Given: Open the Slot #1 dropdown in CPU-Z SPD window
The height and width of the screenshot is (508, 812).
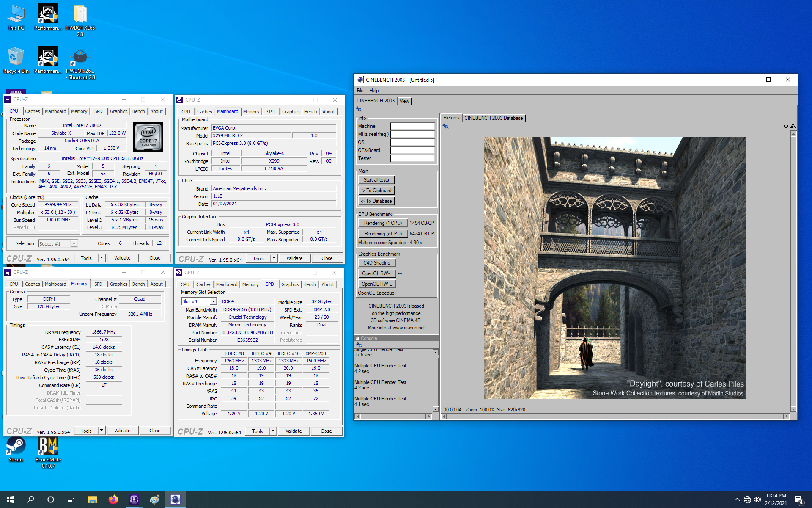Looking at the screenshot, I should click(213, 301).
